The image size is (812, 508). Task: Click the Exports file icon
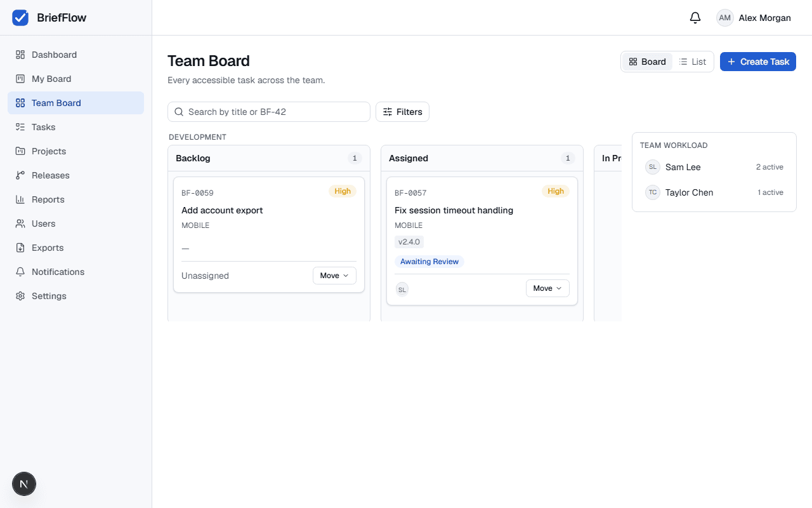click(x=20, y=248)
